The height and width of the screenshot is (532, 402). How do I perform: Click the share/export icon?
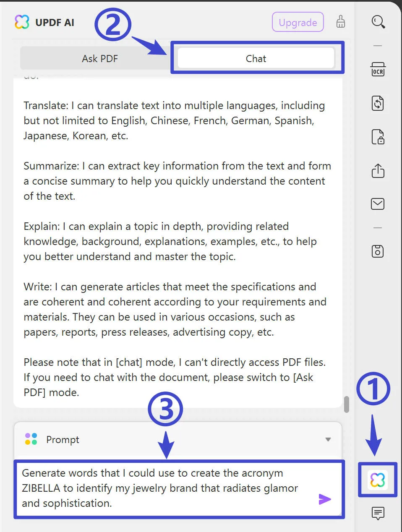click(377, 171)
